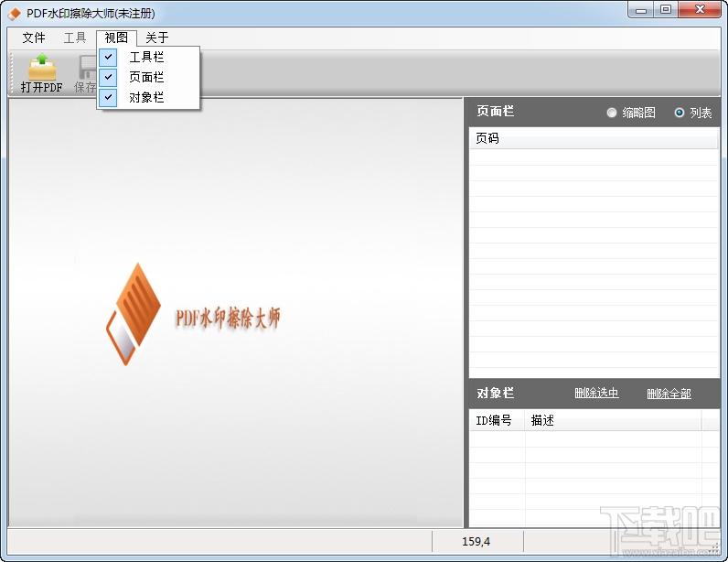
Task: Open the 工具 (Tools) menu
Action: click(x=75, y=38)
